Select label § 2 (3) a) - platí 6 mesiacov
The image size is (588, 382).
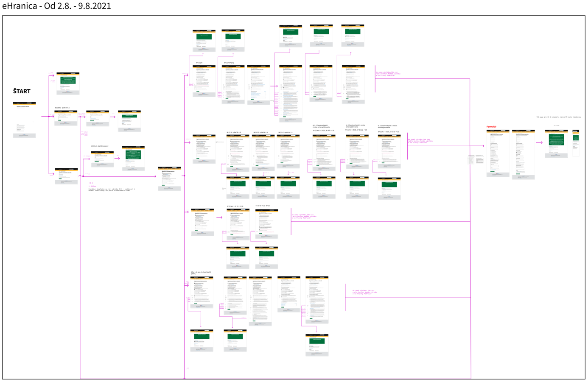coord(99,146)
